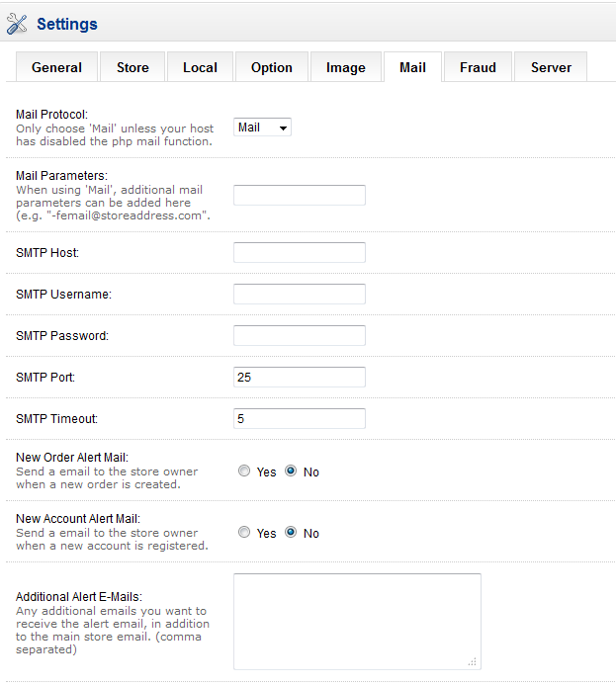This screenshot has height=686, width=616.
Task: Click the SMTP Username field
Action: [x=299, y=295]
